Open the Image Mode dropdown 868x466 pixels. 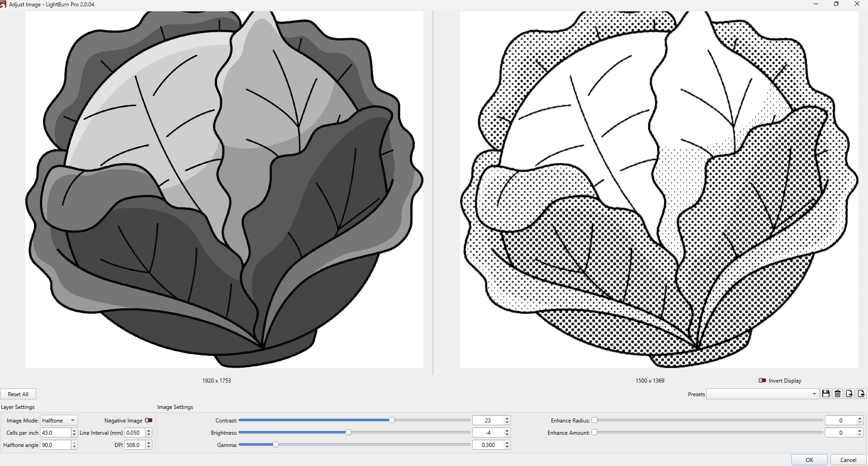coord(59,421)
